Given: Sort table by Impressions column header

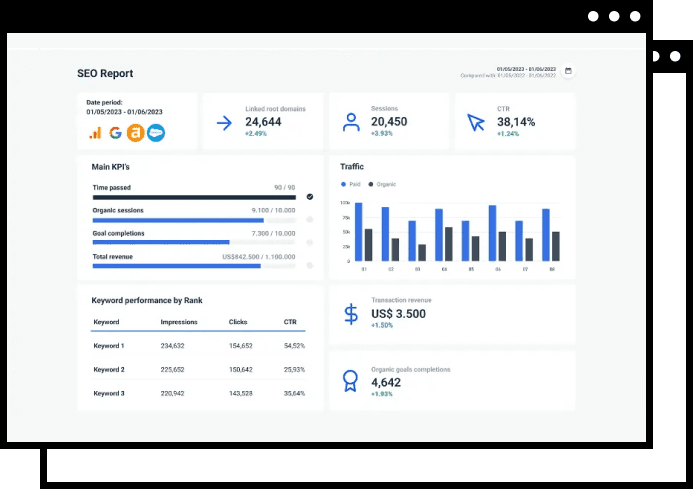Looking at the screenshot, I should coord(179,322).
